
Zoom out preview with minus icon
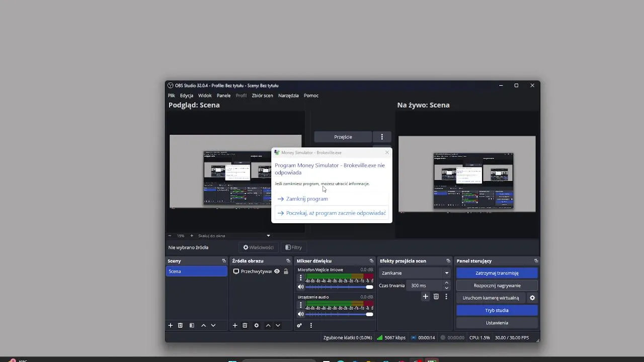pyautogui.click(x=170, y=235)
